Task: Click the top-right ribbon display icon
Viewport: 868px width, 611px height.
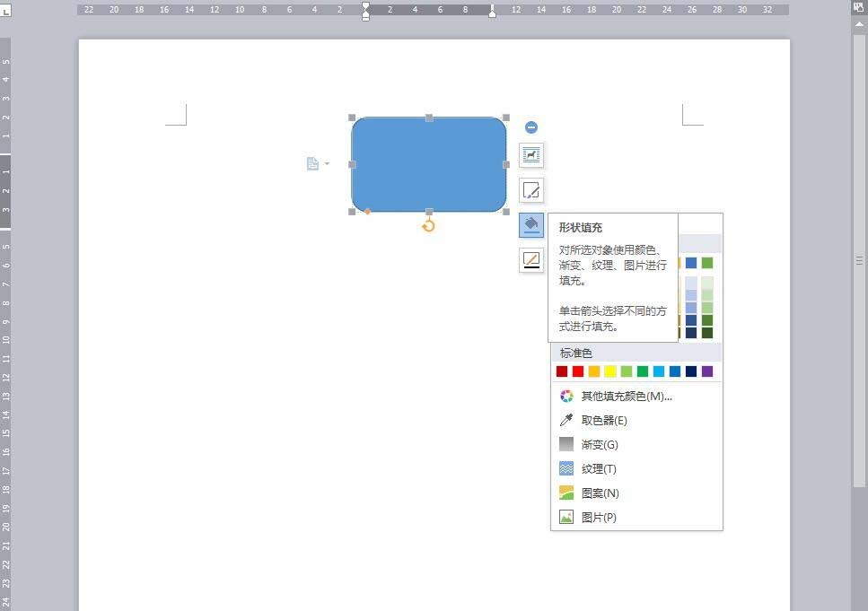Action: 857,6
